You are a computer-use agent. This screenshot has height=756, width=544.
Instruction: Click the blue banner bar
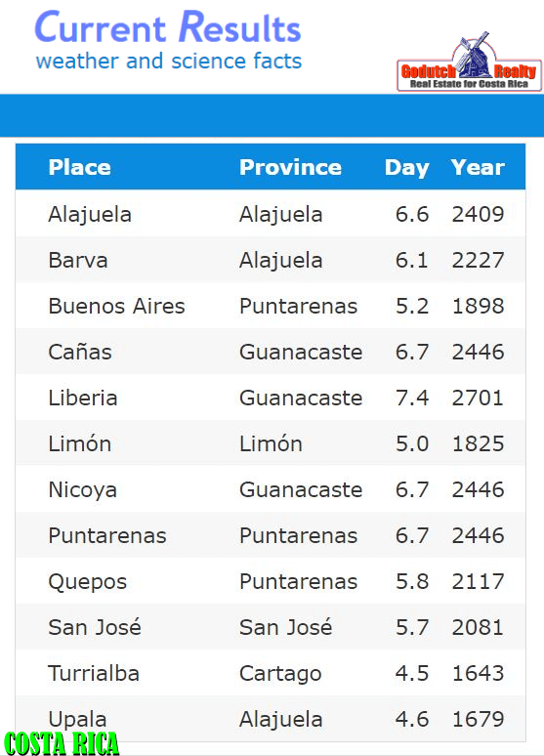[272, 115]
